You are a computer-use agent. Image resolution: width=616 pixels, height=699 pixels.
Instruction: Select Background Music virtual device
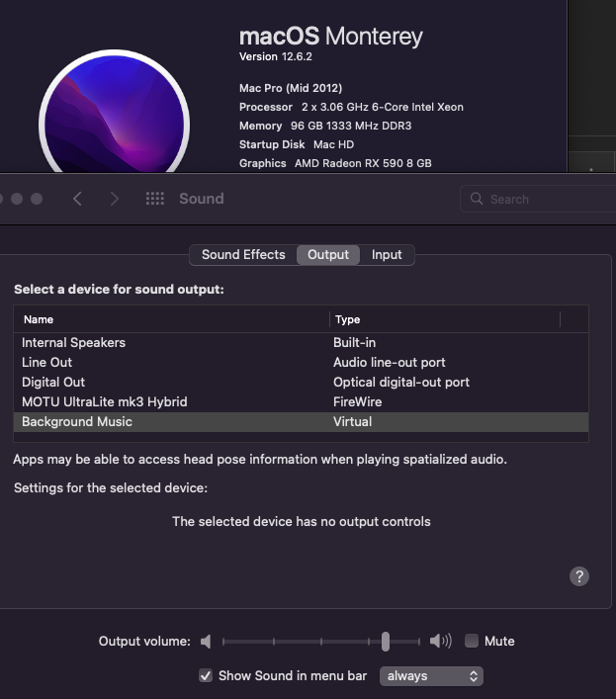[301, 422]
